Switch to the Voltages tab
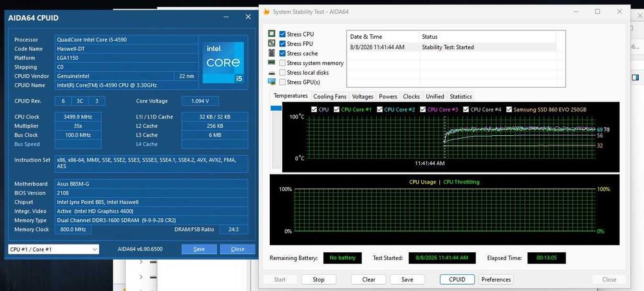The height and width of the screenshot is (291, 644). [363, 97]
